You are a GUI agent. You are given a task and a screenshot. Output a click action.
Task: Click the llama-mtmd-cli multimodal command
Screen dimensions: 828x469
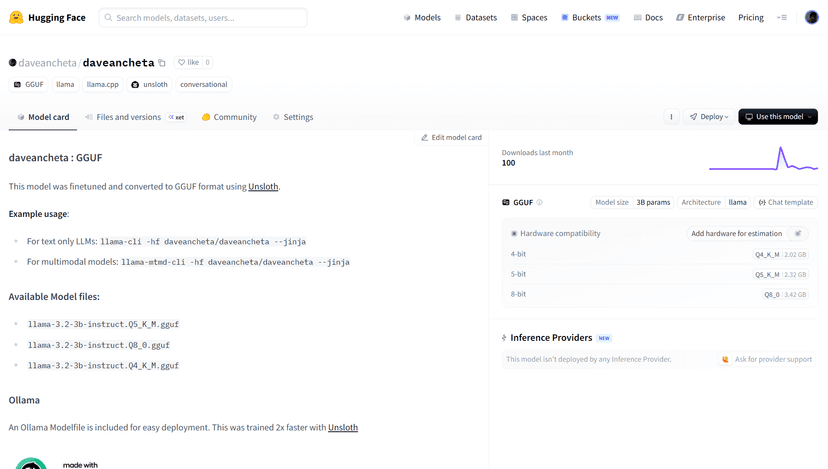pos(236,262)
